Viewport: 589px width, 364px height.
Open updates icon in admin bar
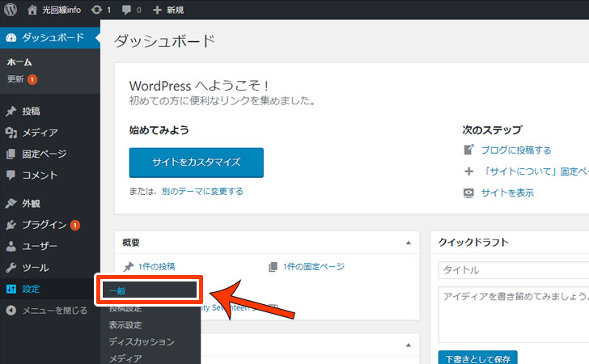point(96,10)
